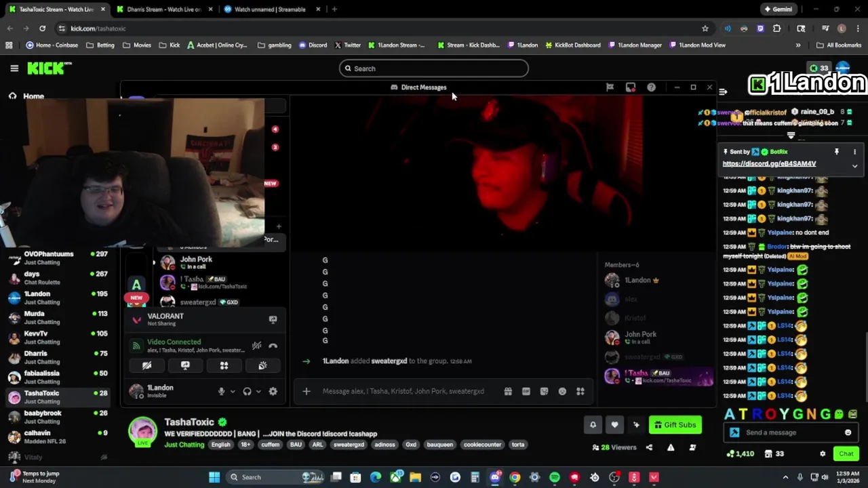The width and height of the screenshot is (868, 488).
Task: Open All Bookmarks folder
Action: 839,45
